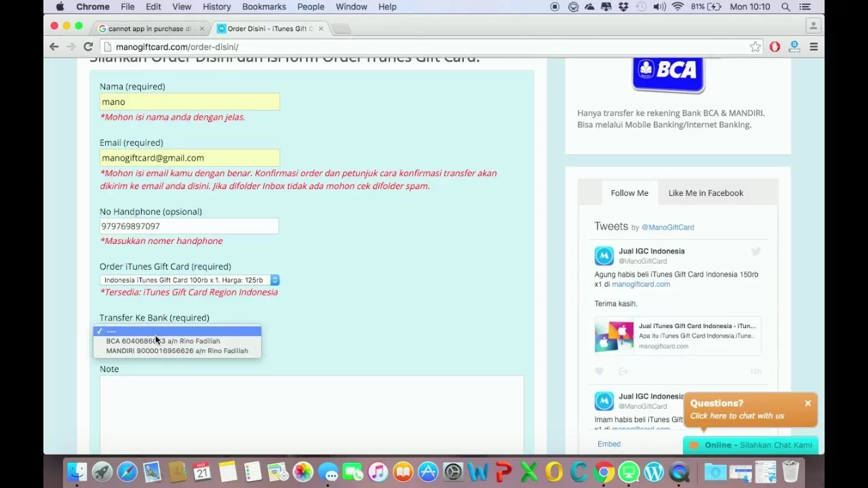Open the red Opera-style extension icon
Viewport: 868px width, 488px height.
point(774,47)
